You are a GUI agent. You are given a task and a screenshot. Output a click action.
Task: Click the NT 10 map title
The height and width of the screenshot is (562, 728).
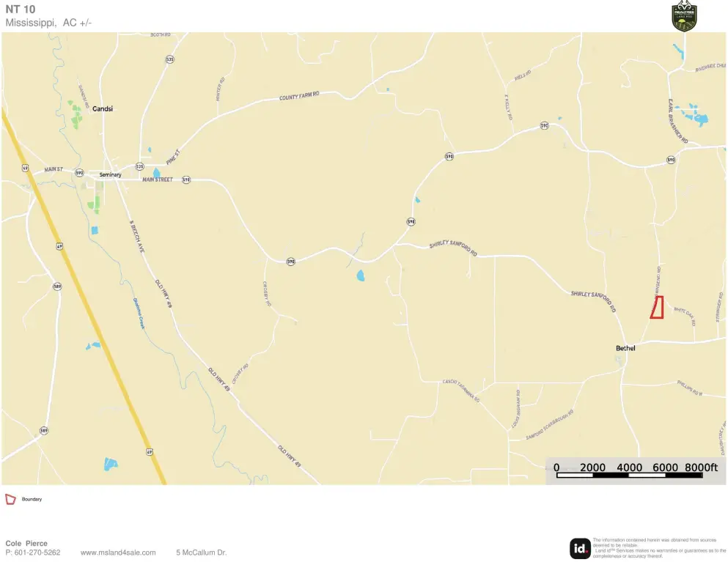point(21,10)
